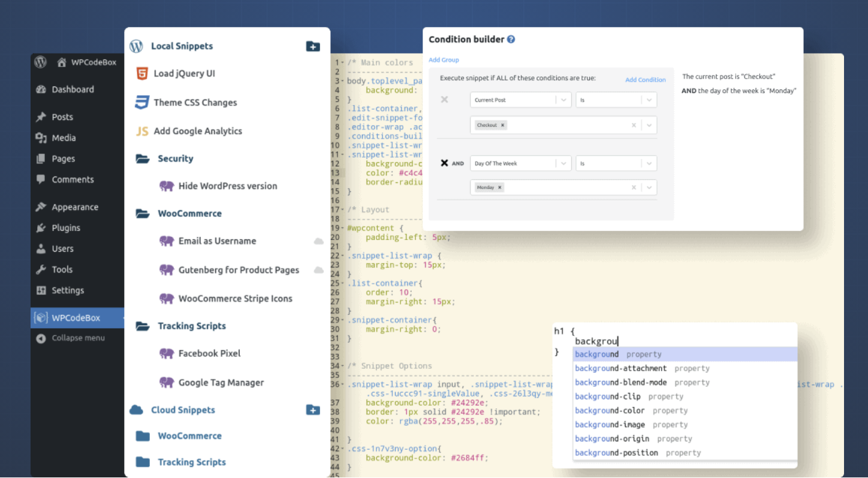Open Appearance admin menu
Image resolution: width=868 pixels, height=478 pixels.
(75, 207)
